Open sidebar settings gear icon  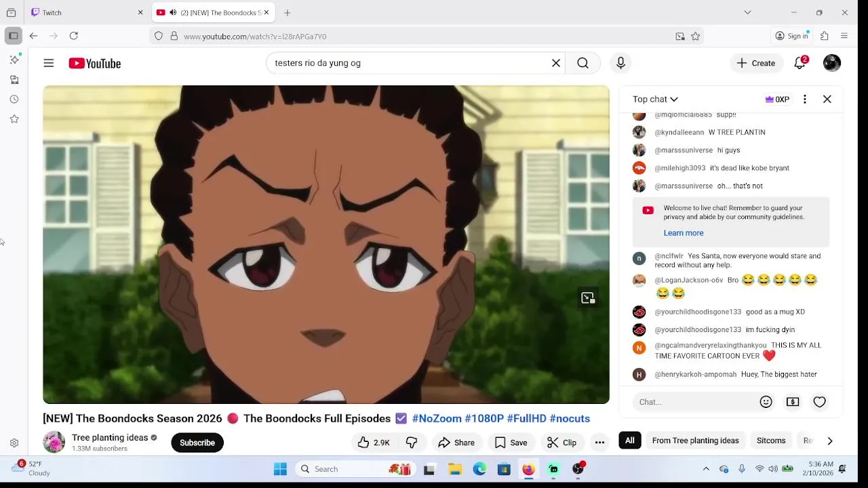(14, 443)
